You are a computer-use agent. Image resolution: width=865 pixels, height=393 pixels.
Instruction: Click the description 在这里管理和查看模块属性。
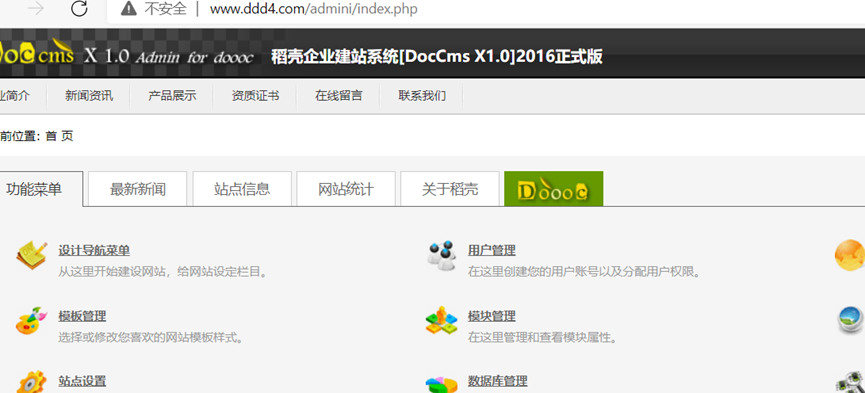click(542, 337)
